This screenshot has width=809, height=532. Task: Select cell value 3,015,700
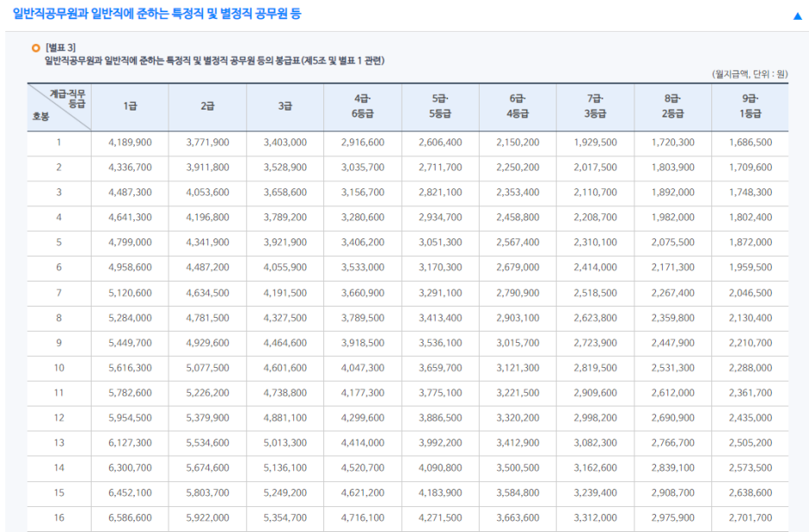(518, 343)
